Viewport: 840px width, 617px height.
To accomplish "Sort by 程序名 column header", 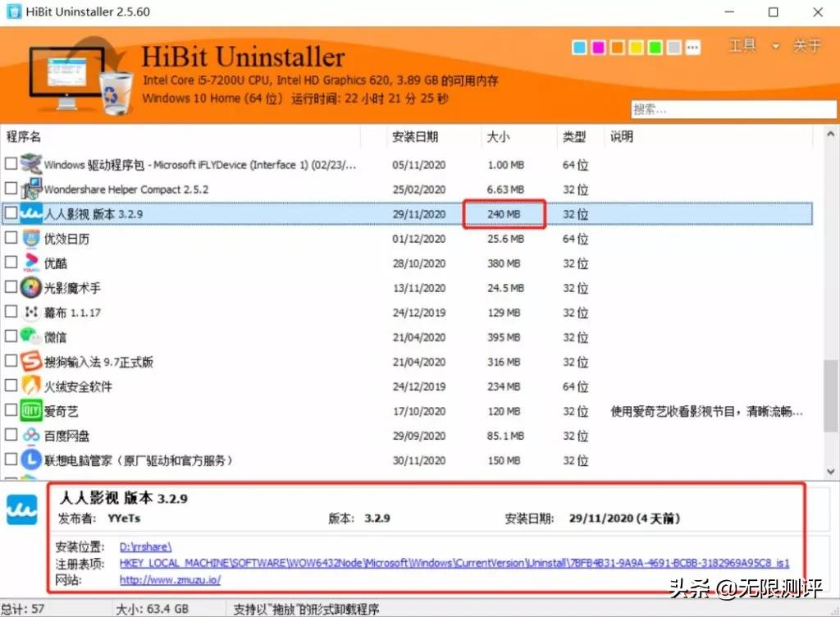I will [24, 136].
